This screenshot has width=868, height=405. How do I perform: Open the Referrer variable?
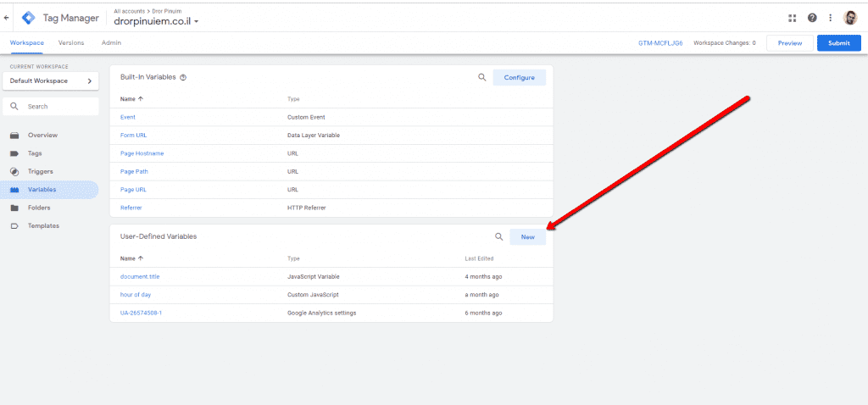131,208
